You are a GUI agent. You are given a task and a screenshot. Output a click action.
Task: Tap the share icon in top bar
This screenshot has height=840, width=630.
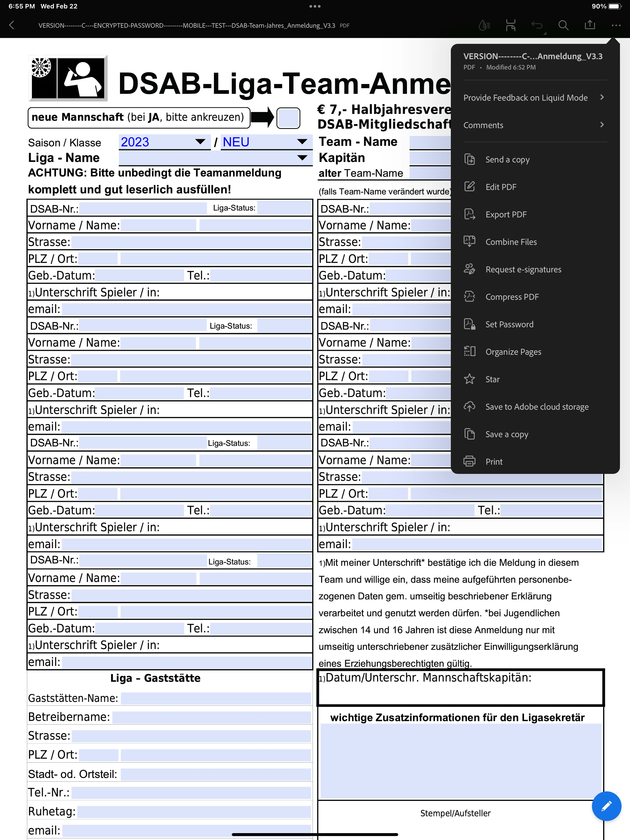590,25
